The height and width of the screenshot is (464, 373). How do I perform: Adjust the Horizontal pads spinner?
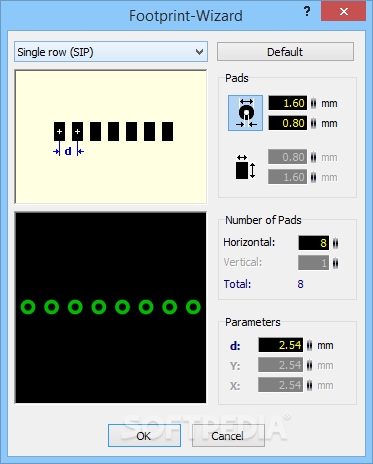click(x=335, y=243)
